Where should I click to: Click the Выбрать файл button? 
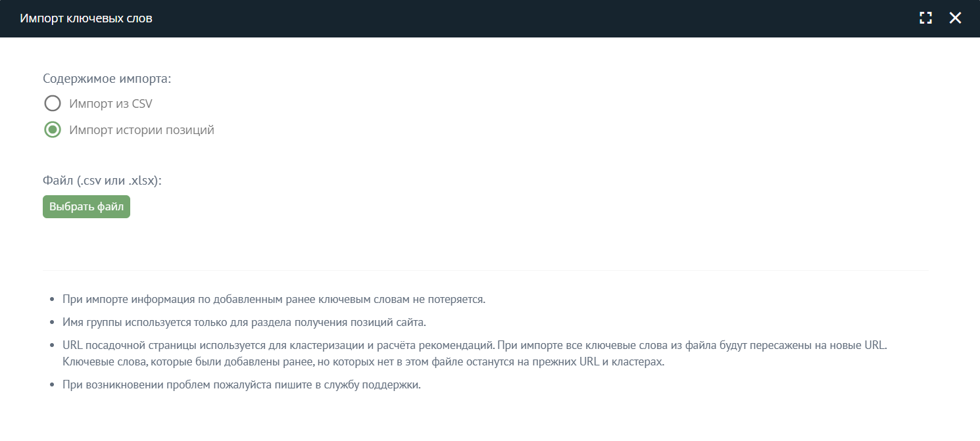[86, 206]
